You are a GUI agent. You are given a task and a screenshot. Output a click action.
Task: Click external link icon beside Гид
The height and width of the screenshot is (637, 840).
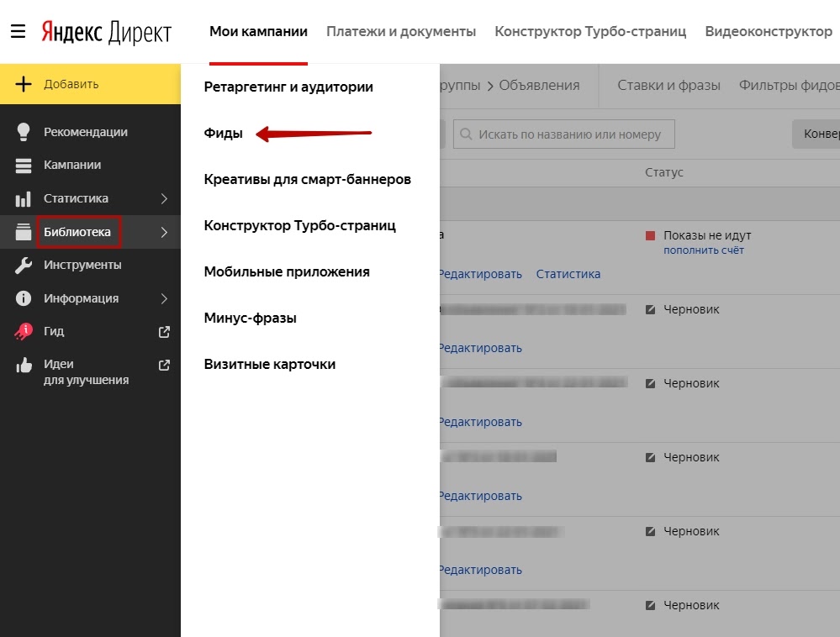tap(165, 332)
